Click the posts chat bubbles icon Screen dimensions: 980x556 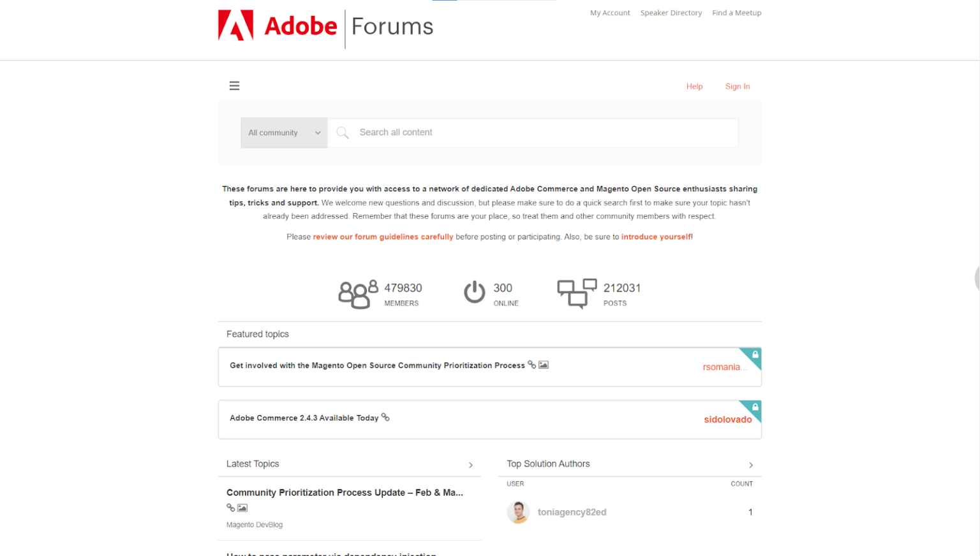[577, 293]
